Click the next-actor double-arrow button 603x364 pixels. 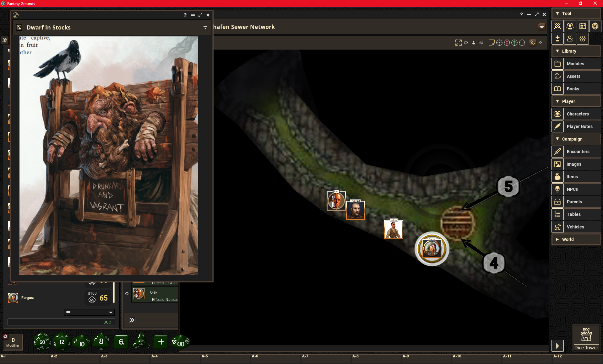[132, 320]
